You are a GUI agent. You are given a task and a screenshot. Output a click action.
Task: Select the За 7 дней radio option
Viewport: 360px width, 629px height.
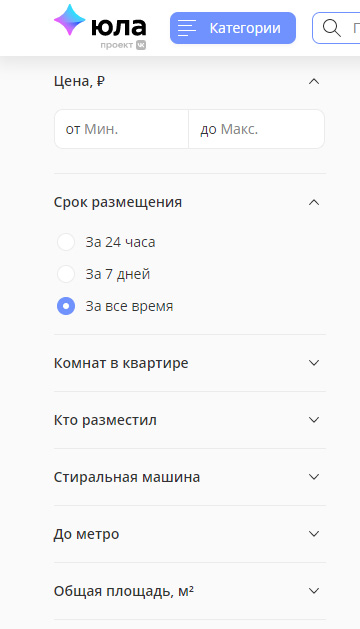coord(66,274)
